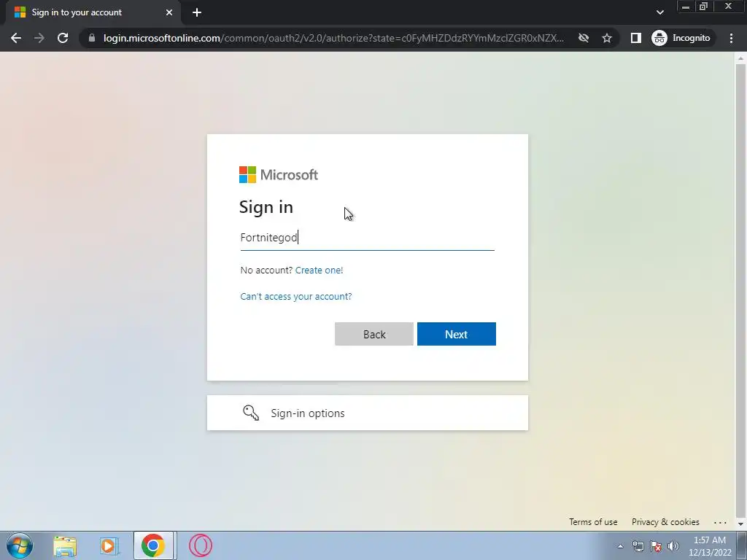Open the Opera browser from taskbar

pyautogui.click(x=201, y=545)
